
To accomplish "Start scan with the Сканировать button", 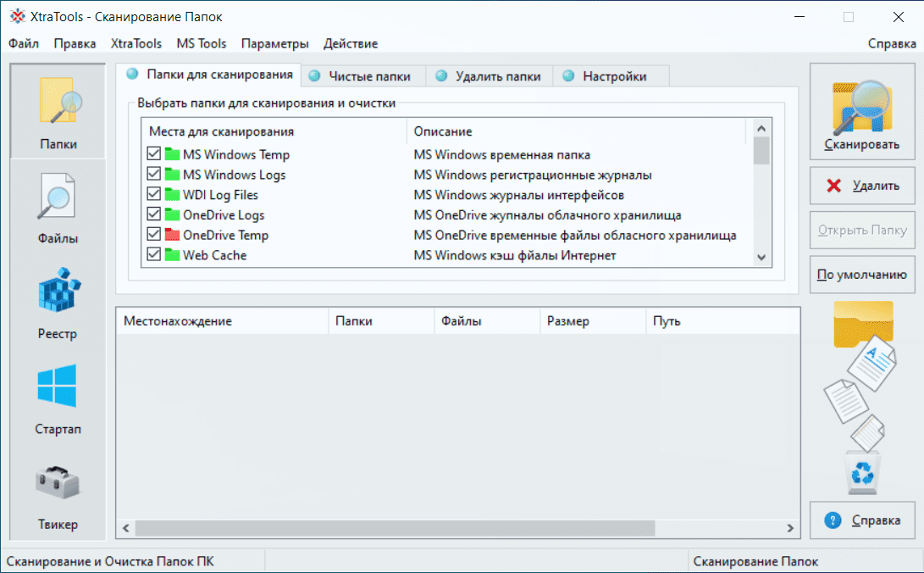I will 862,111.
